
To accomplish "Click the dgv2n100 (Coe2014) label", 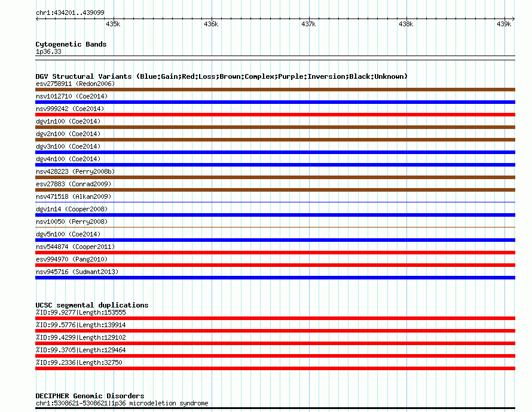I will (68, 134).
